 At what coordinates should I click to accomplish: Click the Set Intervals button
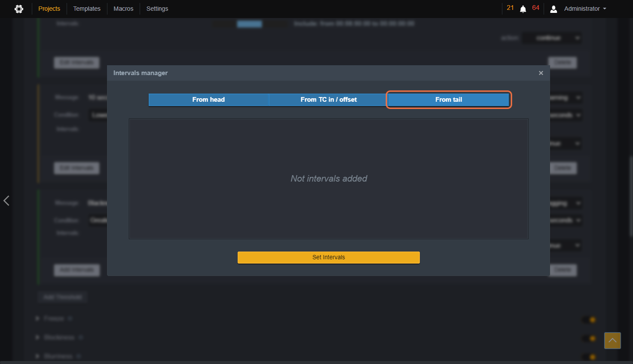[x=329, y=257]
